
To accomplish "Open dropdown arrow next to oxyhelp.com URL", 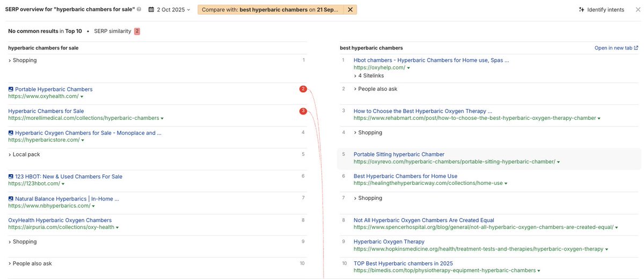I will [408, 68].
